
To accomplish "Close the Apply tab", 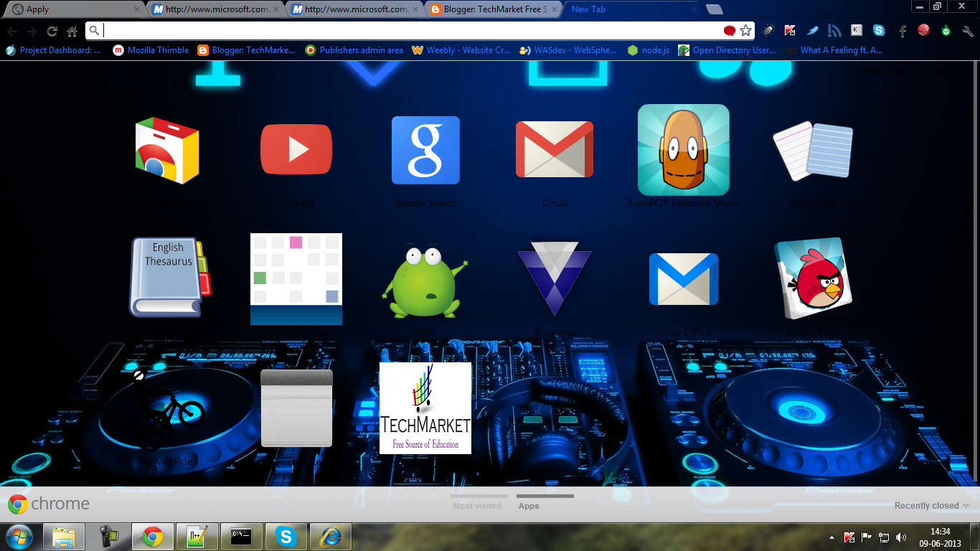I will point(137,9).
